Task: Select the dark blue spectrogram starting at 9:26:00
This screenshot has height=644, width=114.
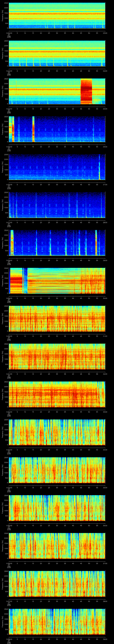Action: coord(57,167)
